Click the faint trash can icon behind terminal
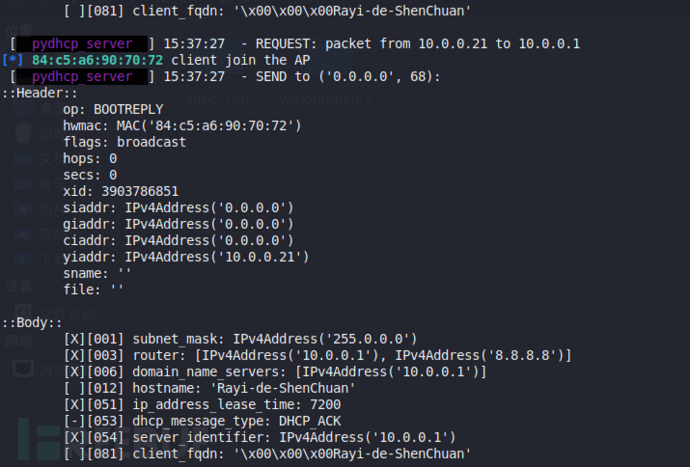This screenshot has height=467, width=690. point(23,132)
